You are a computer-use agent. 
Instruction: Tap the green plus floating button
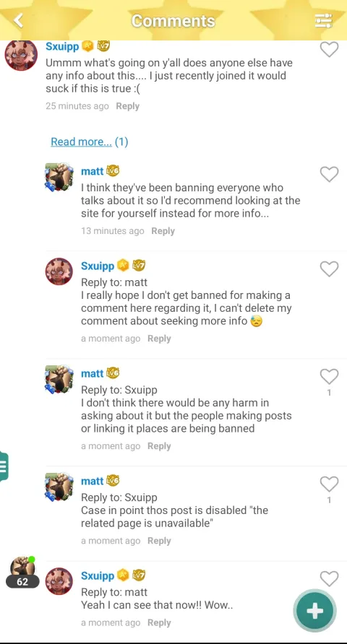315,611
